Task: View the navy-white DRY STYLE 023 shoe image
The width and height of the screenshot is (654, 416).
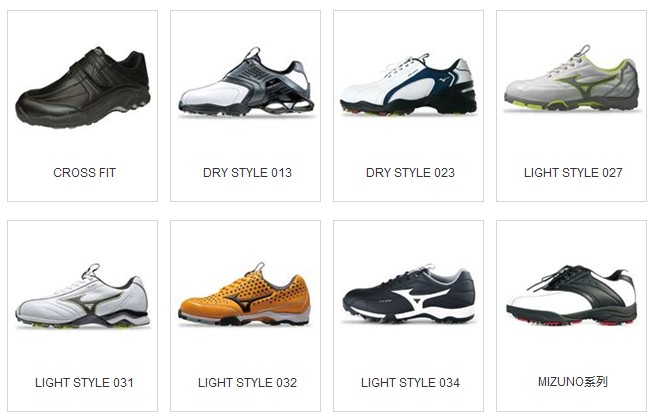Action: [x=408, y=85]
